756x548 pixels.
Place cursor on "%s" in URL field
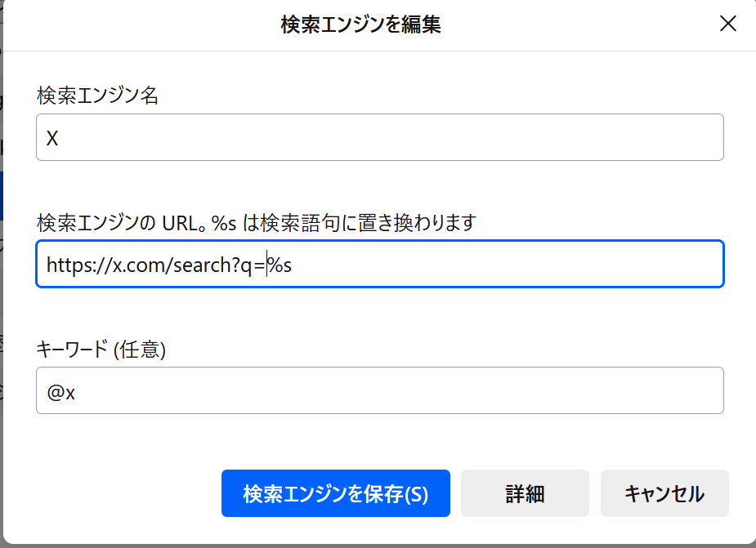tap(280, 265)
